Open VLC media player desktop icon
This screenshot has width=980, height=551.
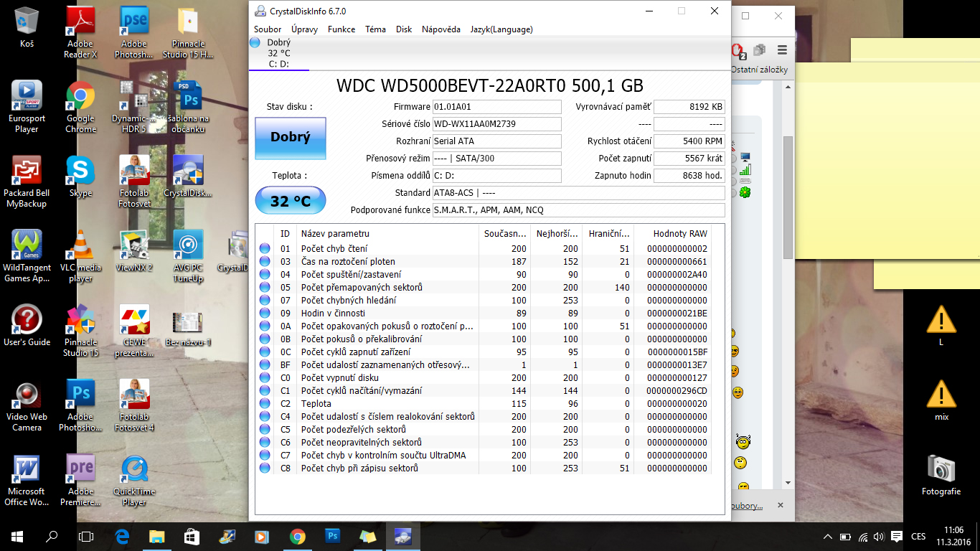click(80, 251)
